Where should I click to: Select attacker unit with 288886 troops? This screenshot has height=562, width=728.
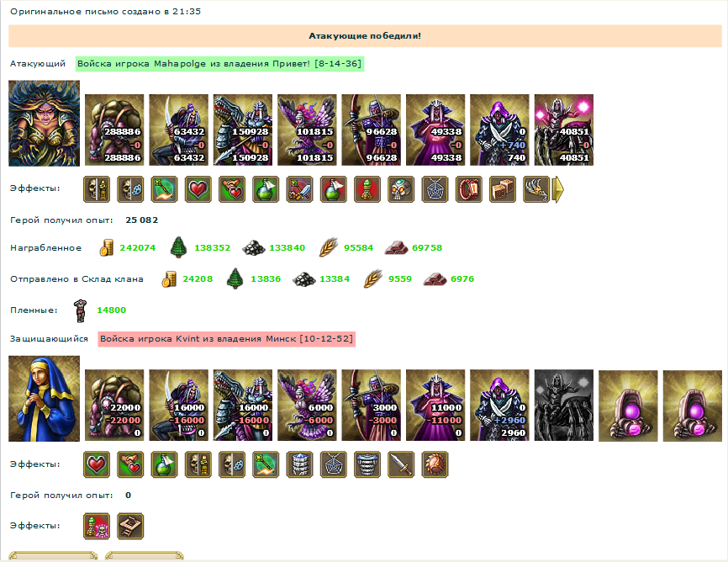[114, 130]
